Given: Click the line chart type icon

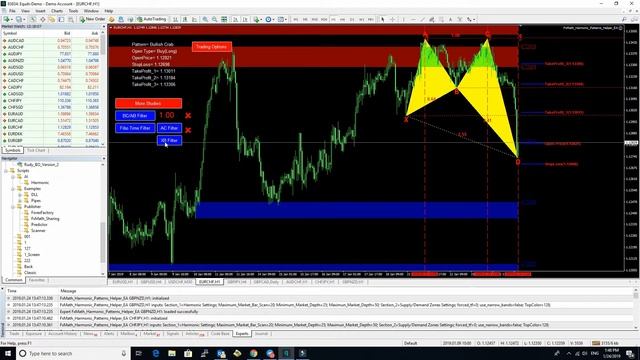Looking at the screenshot, I should [194, 19].
